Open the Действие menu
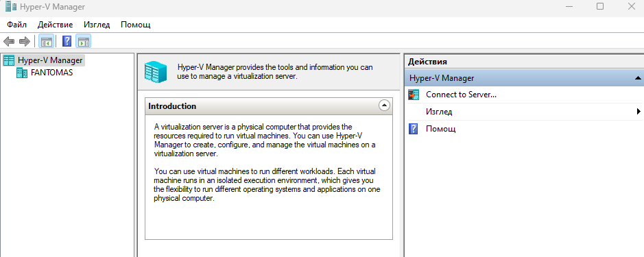The image size is (644, 257). point(55,25)
